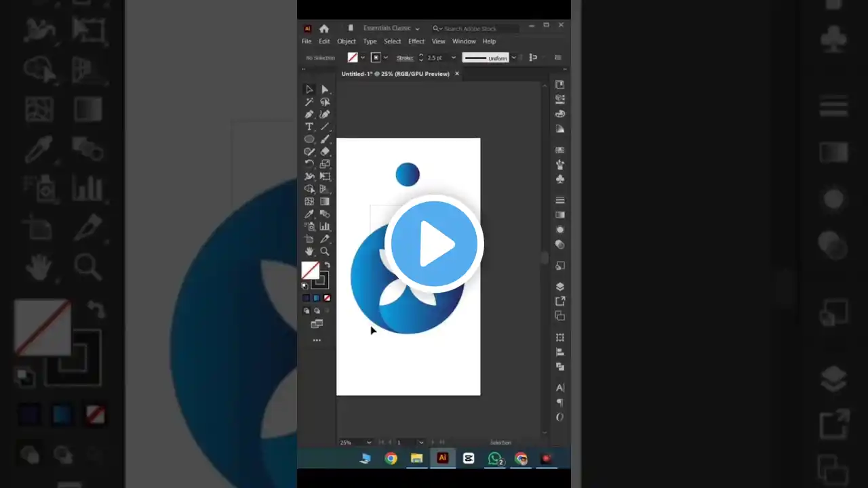This screenshot has height=488, width=868.
Task: Reset to default fill and stroke
Action: click(304, 286)
